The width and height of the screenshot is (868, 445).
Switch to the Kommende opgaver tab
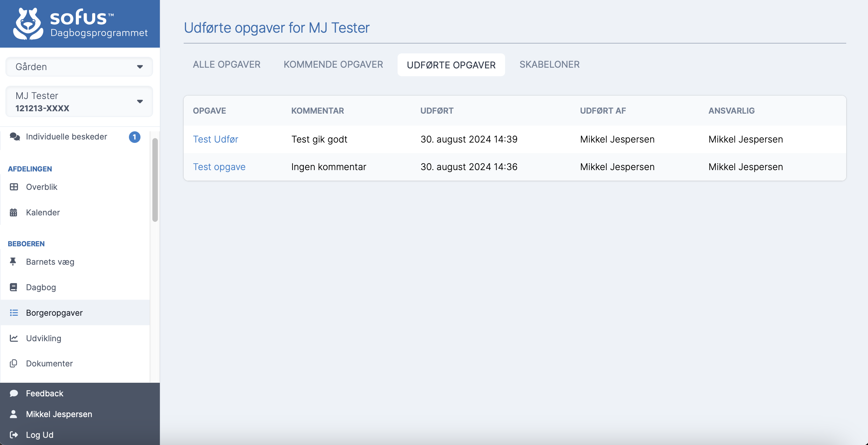(x=333, y=65)
